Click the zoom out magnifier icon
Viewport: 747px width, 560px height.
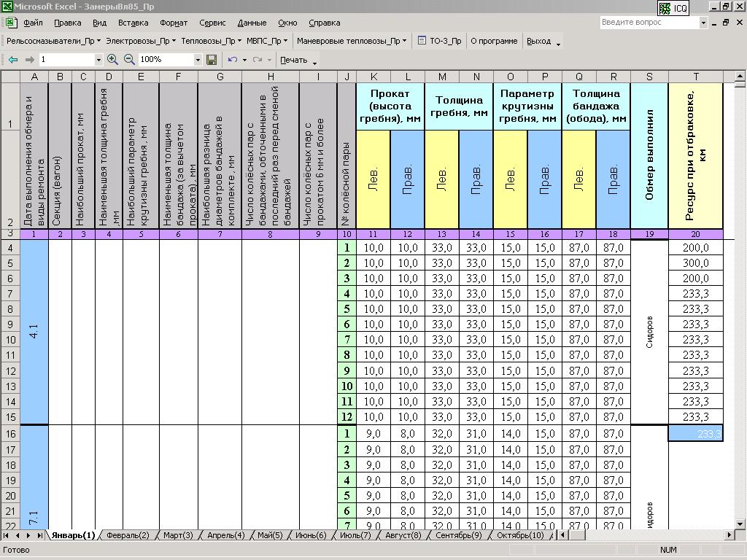point(129,60)
